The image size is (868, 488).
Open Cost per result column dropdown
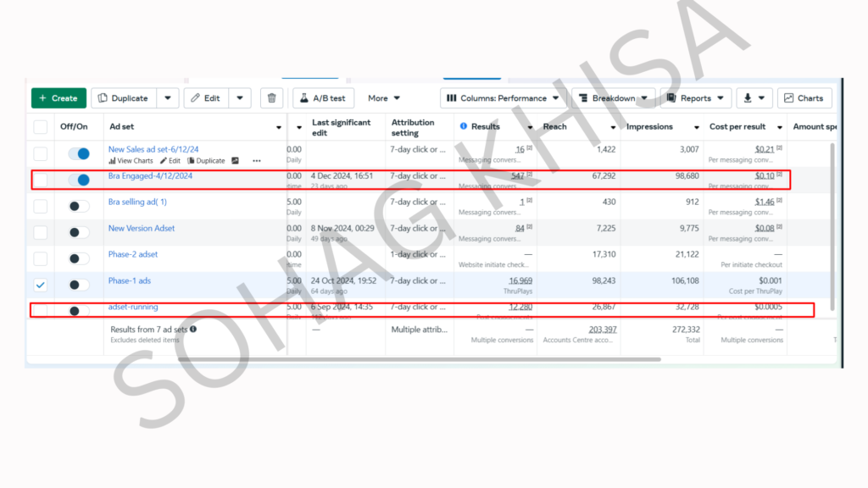pyautogui.click(x=780, y=127)
